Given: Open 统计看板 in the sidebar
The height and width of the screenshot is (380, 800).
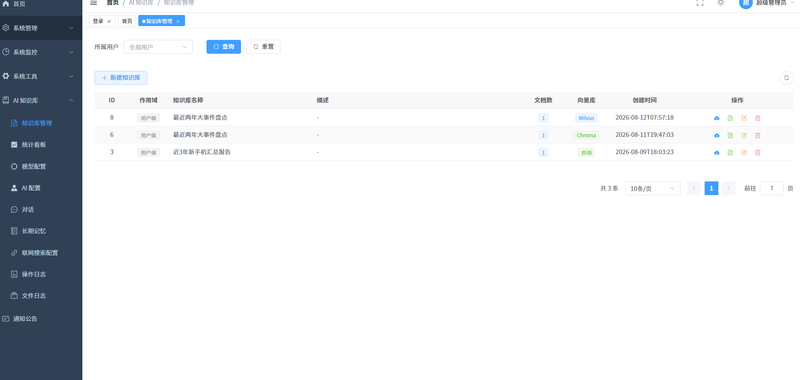Looking at the screenshot, I should pyautogui.click(x=41, y=145).
